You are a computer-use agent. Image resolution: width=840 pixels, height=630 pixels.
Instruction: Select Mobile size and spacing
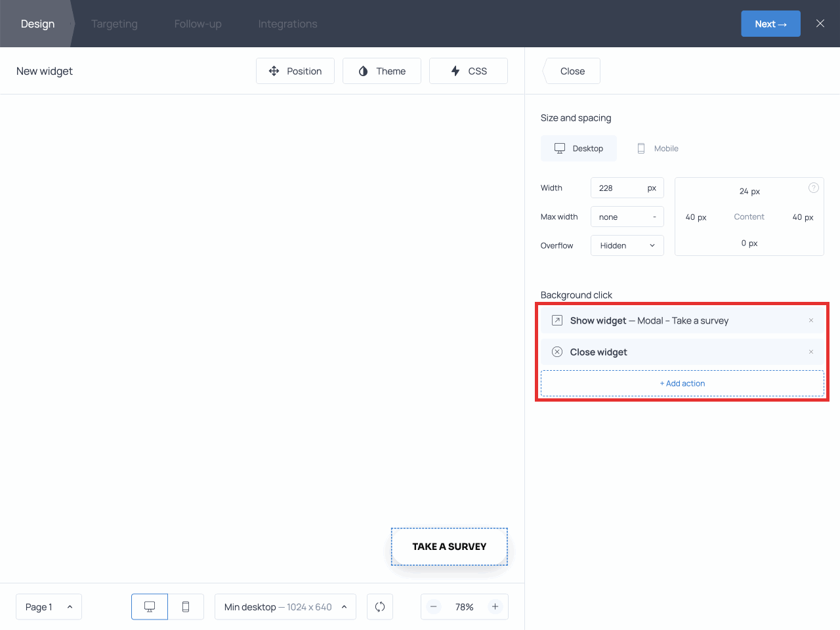coord(658,148)
